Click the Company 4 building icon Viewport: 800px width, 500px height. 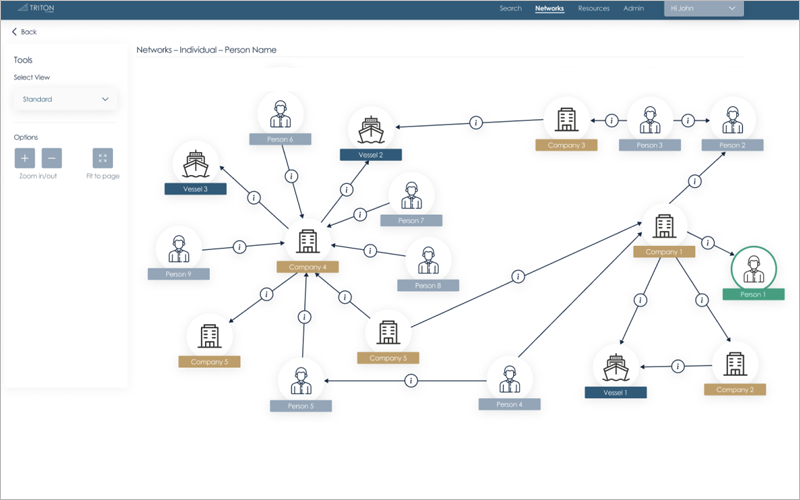click(308, 240)
